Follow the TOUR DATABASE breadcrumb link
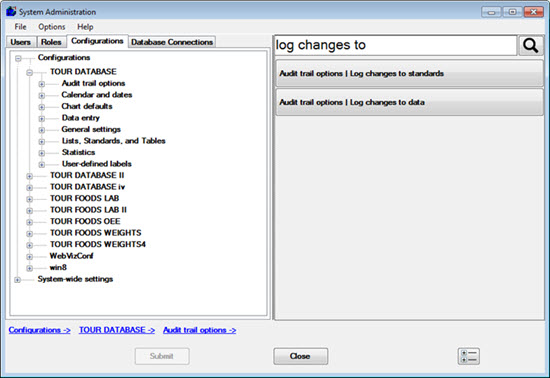 tap(117, 330)
